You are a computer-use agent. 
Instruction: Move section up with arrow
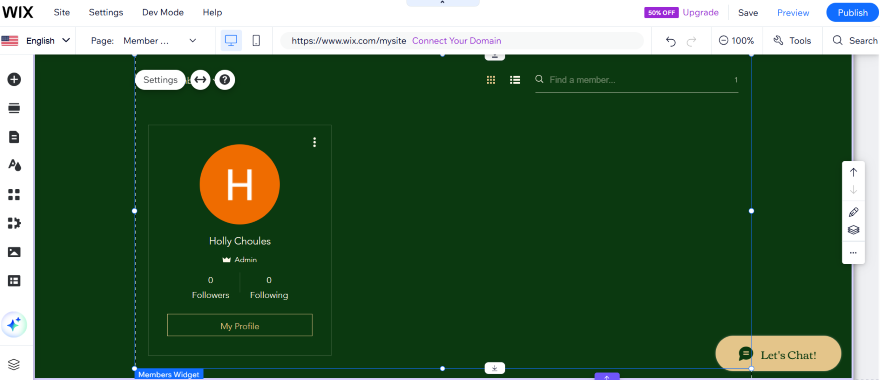tap(853, 172)
